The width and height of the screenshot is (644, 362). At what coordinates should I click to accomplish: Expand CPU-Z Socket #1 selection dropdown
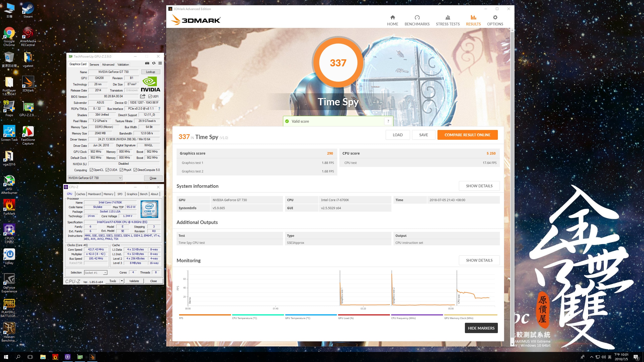96,273
